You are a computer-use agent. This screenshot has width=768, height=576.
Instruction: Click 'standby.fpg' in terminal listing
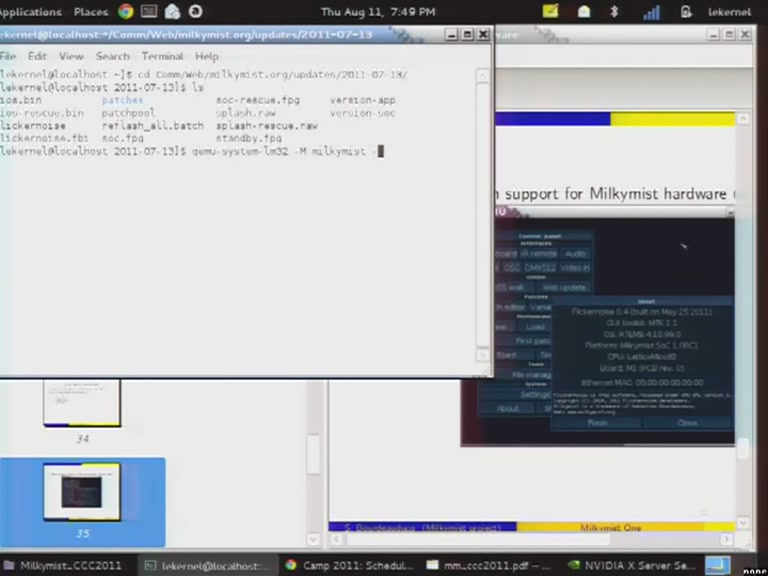click(x=249, y=138)
